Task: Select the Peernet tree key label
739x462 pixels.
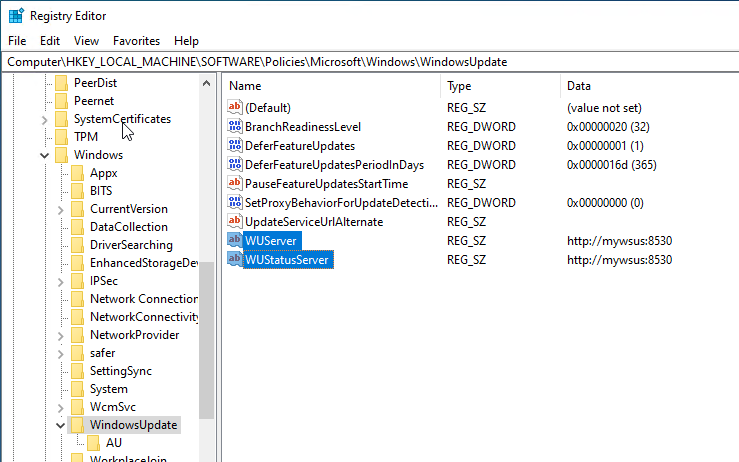Action: coord(94,101)
